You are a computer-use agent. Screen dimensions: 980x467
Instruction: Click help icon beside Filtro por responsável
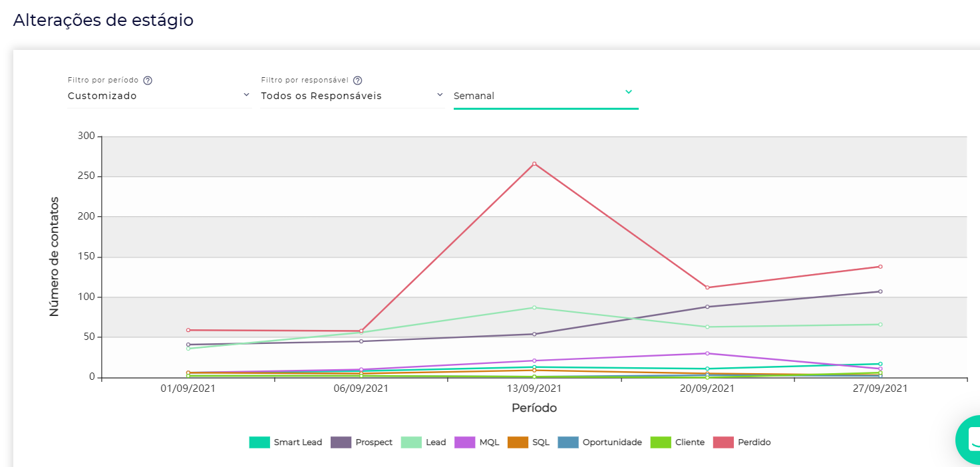(x=357, y=80)
